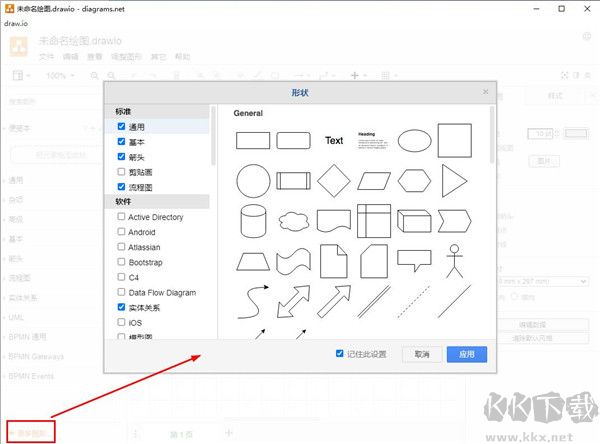This screenshot has width=600, height=444.
Task: Choose the Bidirectional block arrow shape
Action: click(293, 302)
